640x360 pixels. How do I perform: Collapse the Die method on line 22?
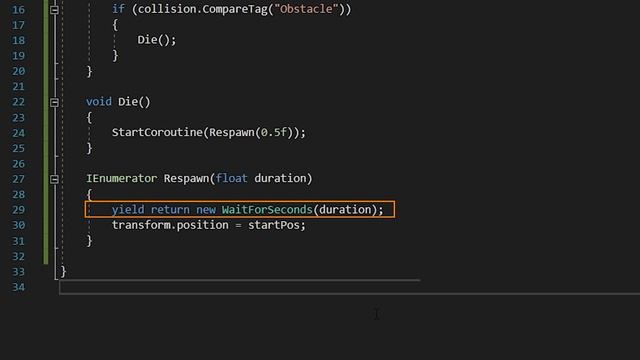54,102
